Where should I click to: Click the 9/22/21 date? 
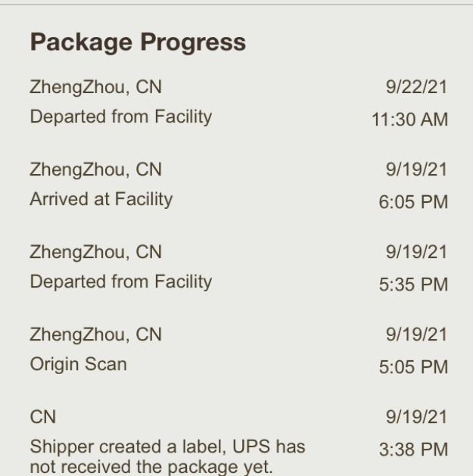click(x=416, y=88)
